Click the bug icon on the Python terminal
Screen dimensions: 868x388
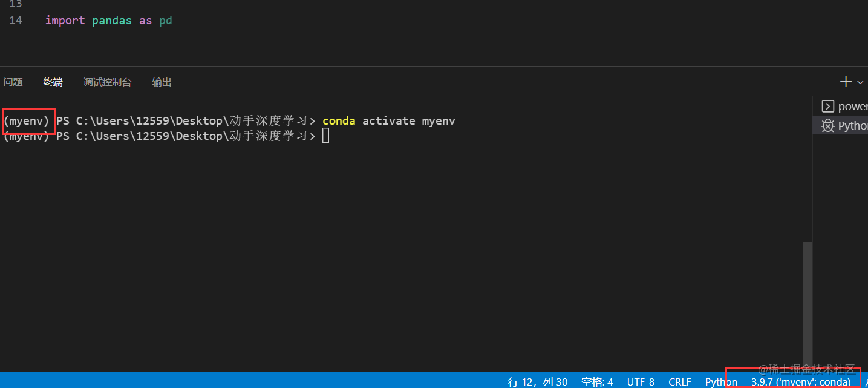[827, 125]
